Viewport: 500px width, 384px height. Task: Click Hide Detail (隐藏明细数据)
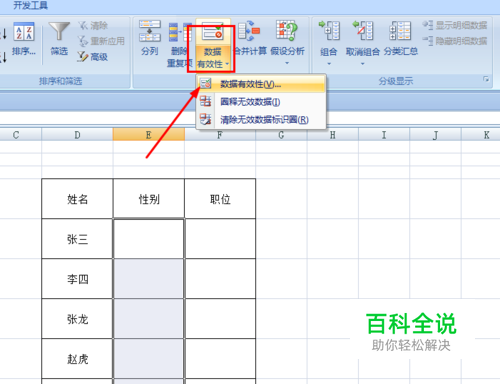pyautogui.click(x=455, y=41)
